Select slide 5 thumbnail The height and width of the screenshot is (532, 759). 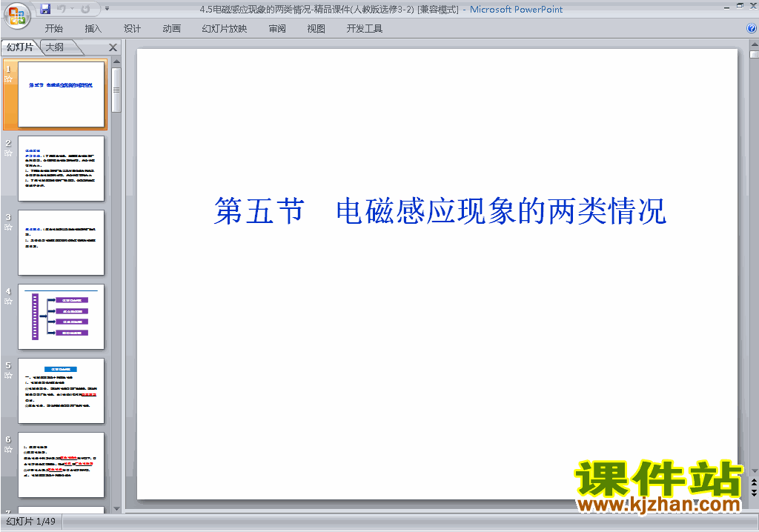[x=61, y=390]
